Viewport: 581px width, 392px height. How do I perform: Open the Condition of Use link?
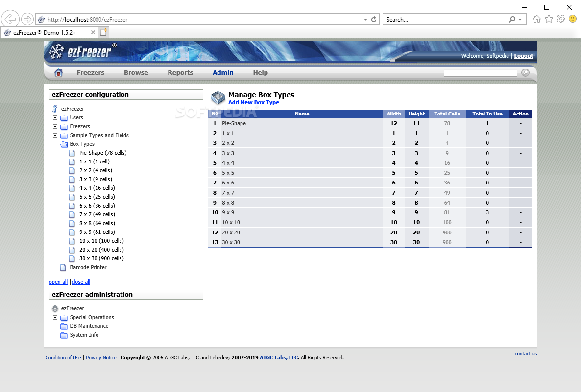pos(63,358)
